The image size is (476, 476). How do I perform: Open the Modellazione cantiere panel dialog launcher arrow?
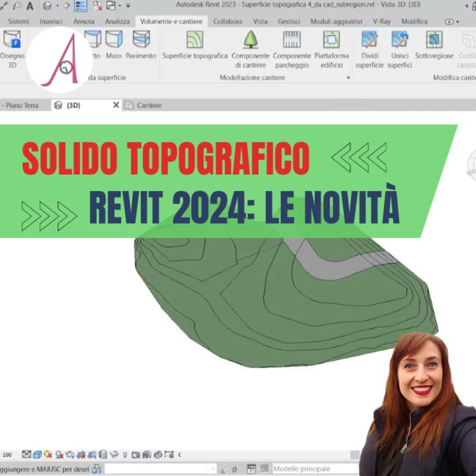[x=348, y=78]
